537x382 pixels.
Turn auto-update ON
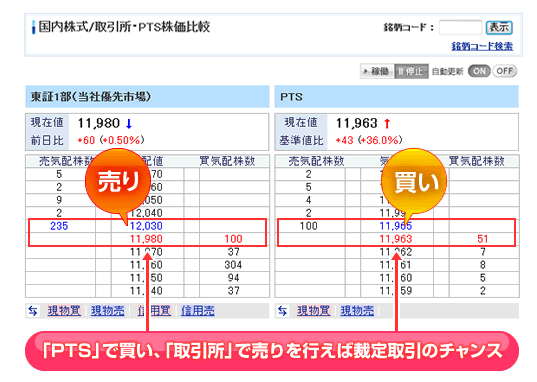[479, 71]
